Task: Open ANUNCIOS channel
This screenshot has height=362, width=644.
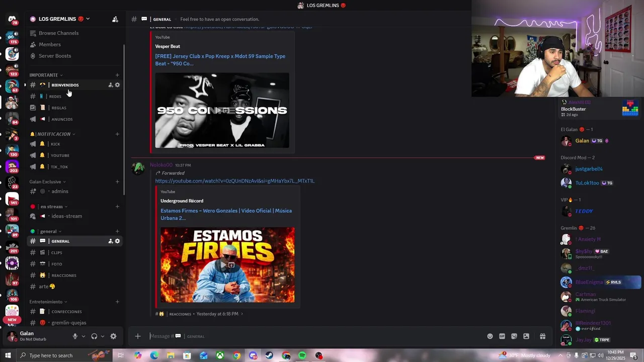Action: [x=74, y=119]
